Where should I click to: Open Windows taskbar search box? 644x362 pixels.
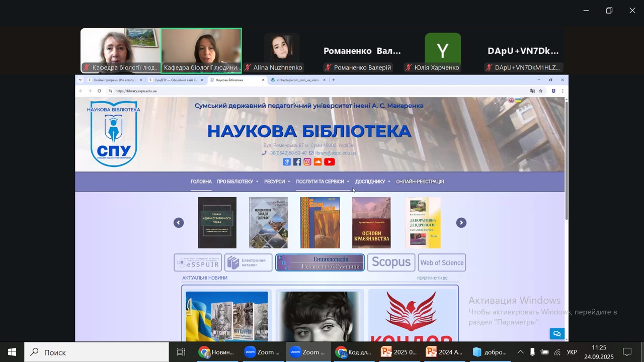(x=97, y=352)
